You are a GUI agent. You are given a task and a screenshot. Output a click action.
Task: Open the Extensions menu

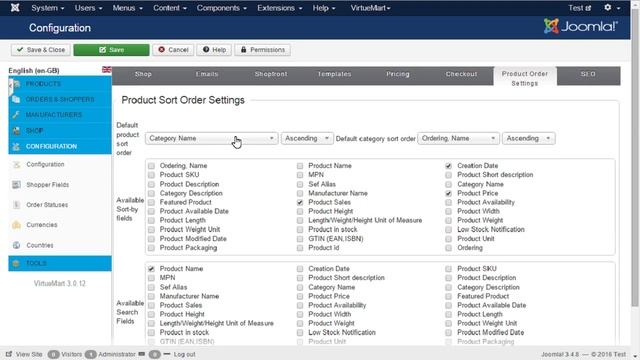pos(279,8)
